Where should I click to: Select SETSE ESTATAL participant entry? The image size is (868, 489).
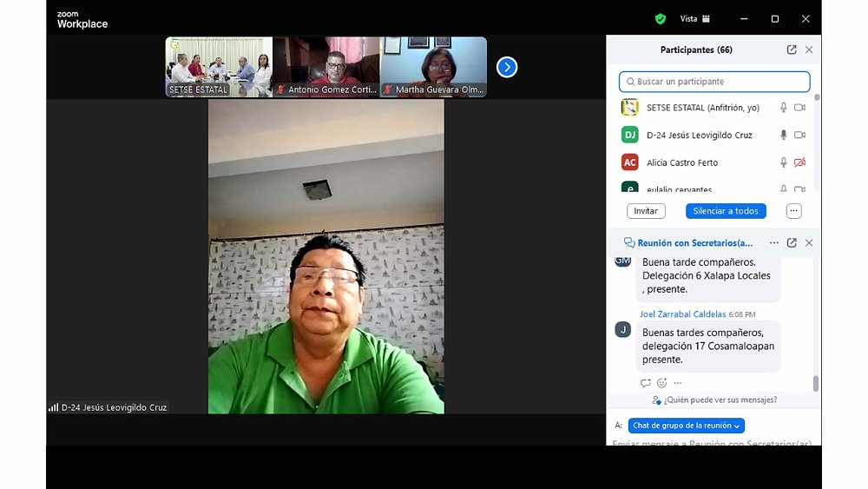[691, 108]
